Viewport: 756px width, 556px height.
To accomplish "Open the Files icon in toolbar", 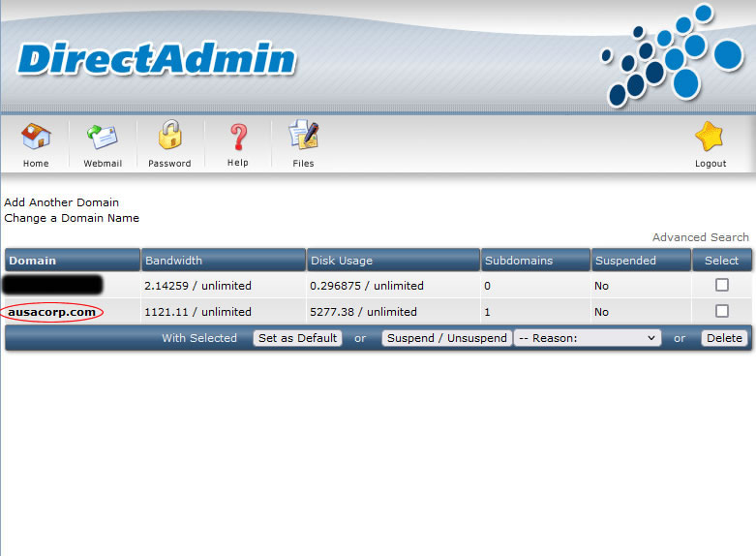I will point(303,137).
